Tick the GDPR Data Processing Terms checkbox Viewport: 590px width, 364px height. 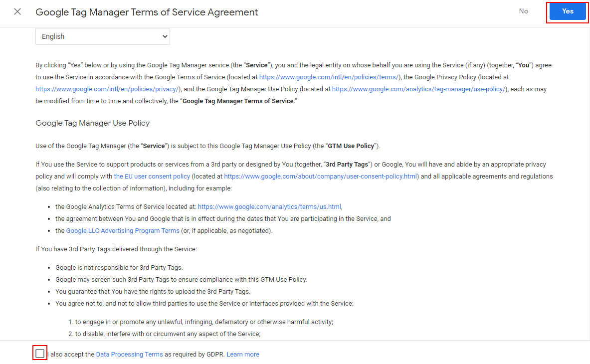click(40, 354)
